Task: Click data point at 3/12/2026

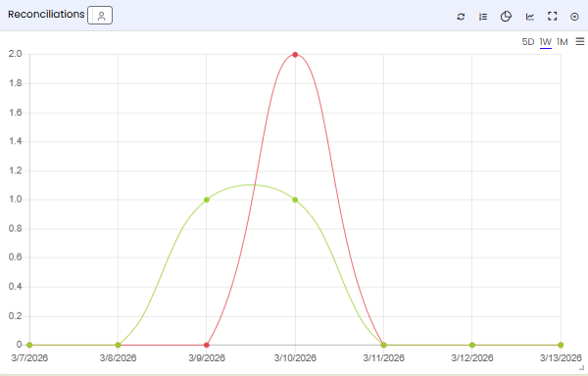Action: 472,345
